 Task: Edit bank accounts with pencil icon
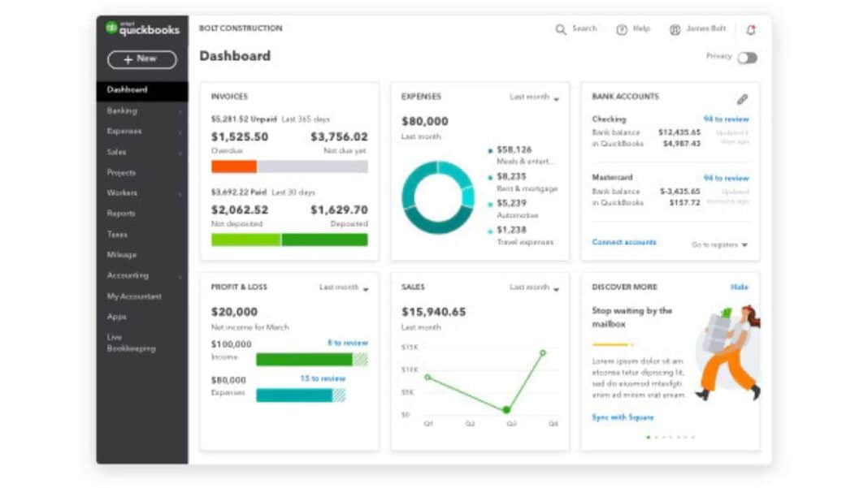(742, 99)
